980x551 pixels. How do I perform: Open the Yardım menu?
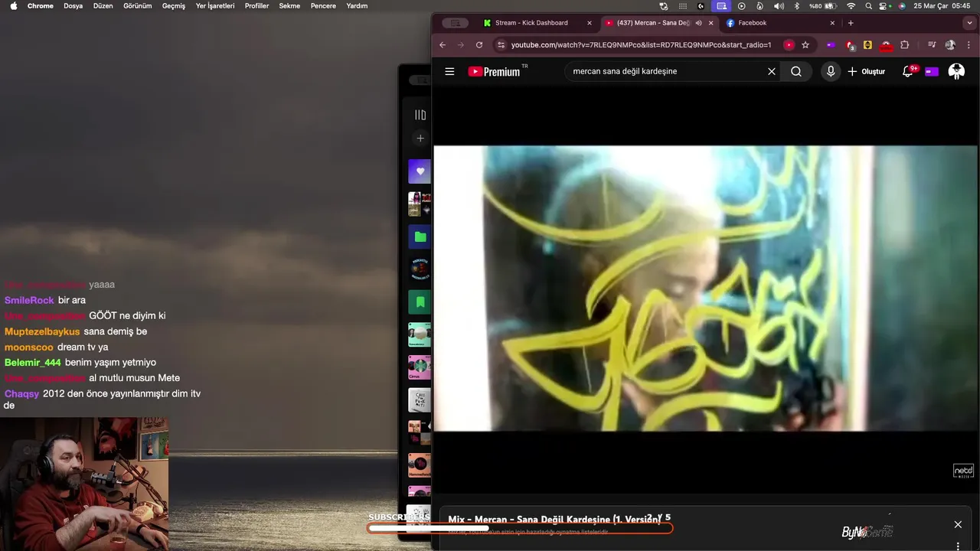pyautogui.click(x=357, y=6)
